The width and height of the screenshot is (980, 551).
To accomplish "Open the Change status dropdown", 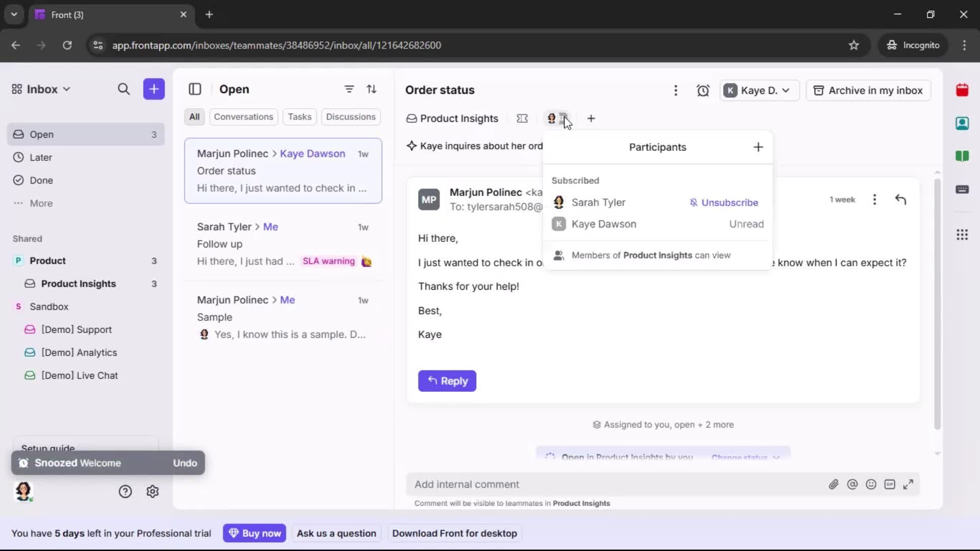I will pyautogui.click(x=746, y=457).
